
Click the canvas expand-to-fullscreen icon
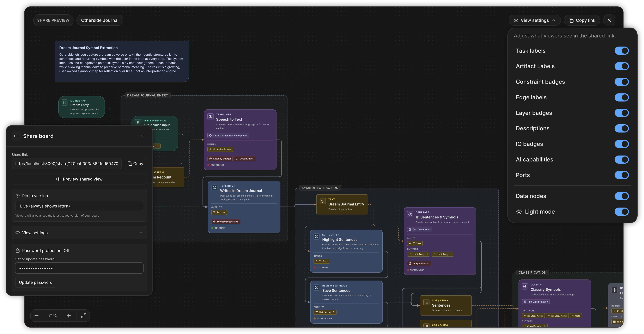84,316
